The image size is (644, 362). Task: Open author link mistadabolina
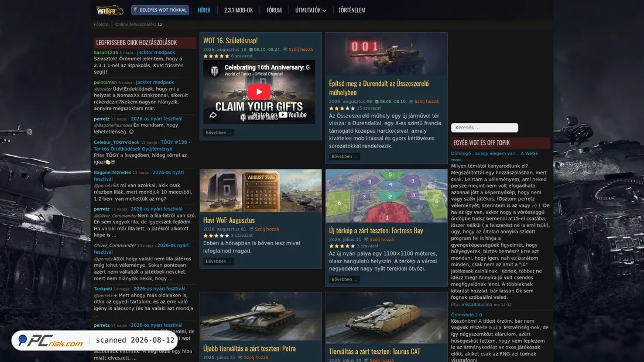(x=477, y=305)
